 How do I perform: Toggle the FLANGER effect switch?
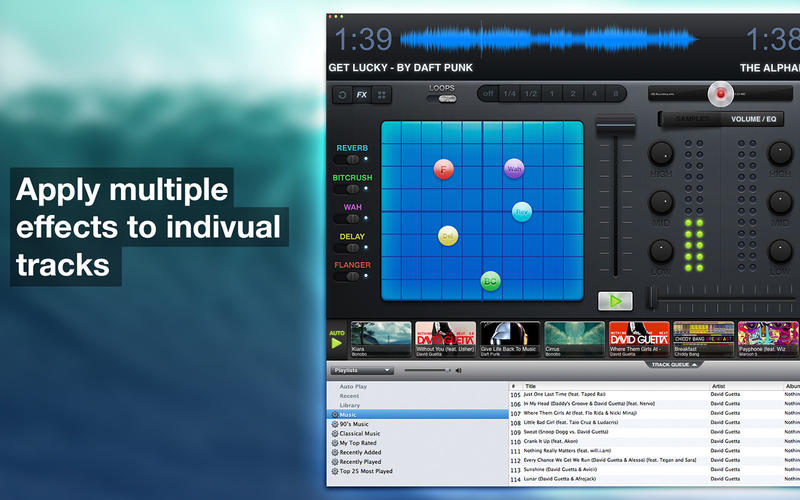click(347, 276)
